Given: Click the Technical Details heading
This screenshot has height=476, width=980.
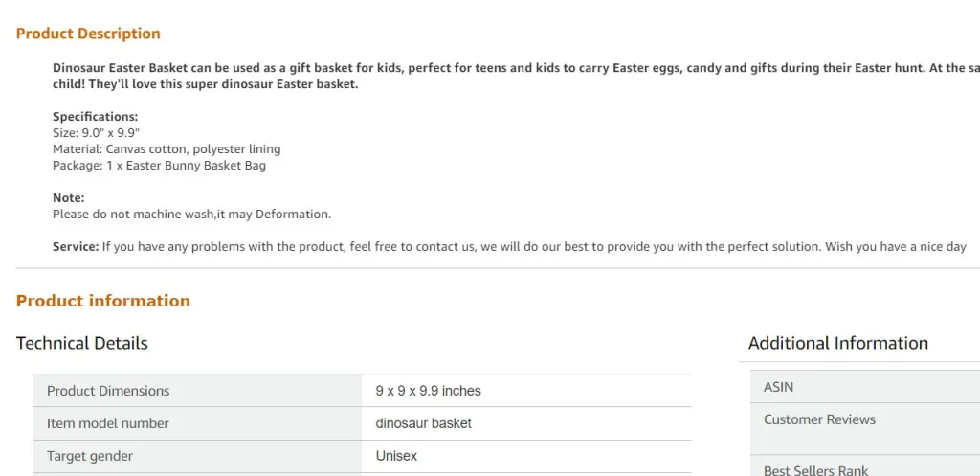Looking at the screenshot, I should tap(82, 343).
